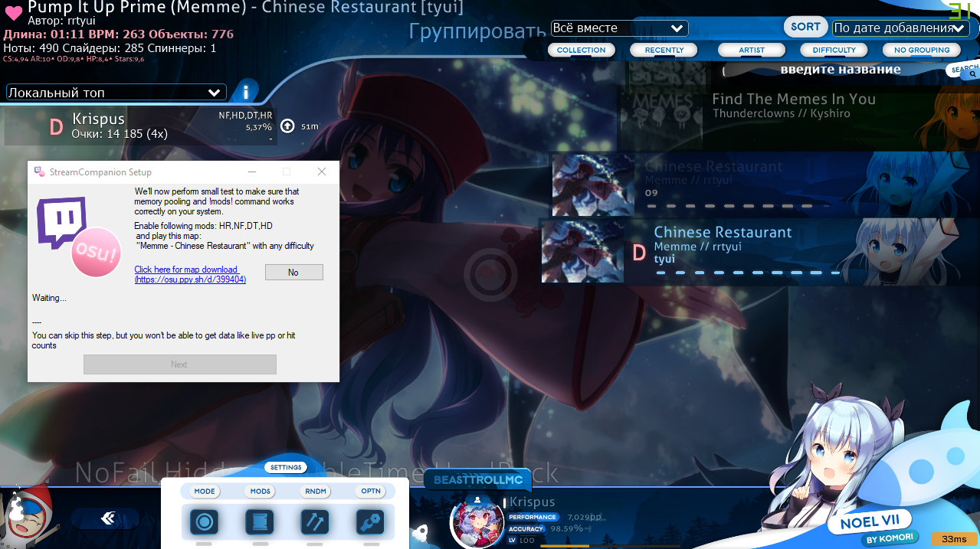Click the level progress bar under LV
This screenshot has height=549, width=980.
(x=611, y=545)
